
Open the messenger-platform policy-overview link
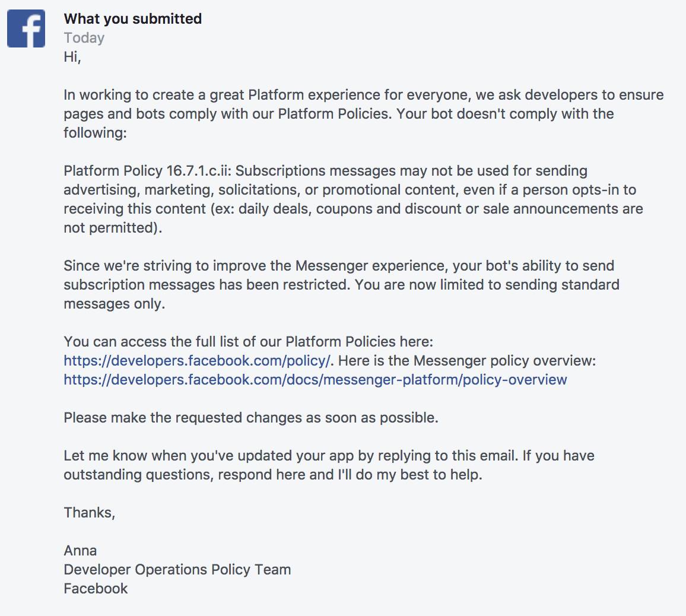315,380
